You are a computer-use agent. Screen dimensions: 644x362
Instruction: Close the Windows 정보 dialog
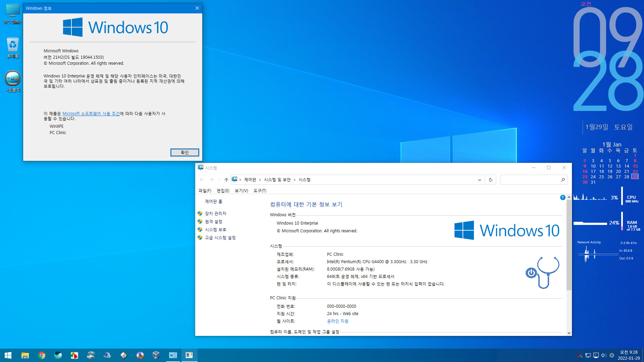[197, 8]
